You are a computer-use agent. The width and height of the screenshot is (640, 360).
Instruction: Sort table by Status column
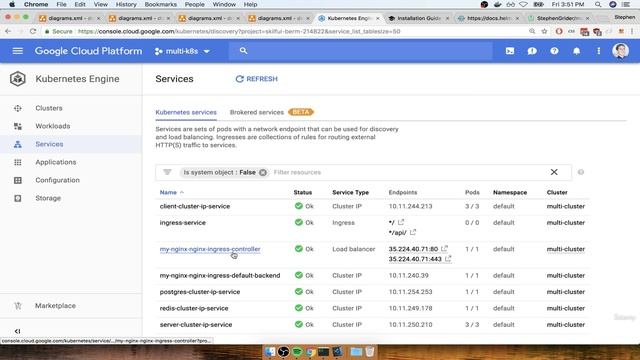pos(303,192)
